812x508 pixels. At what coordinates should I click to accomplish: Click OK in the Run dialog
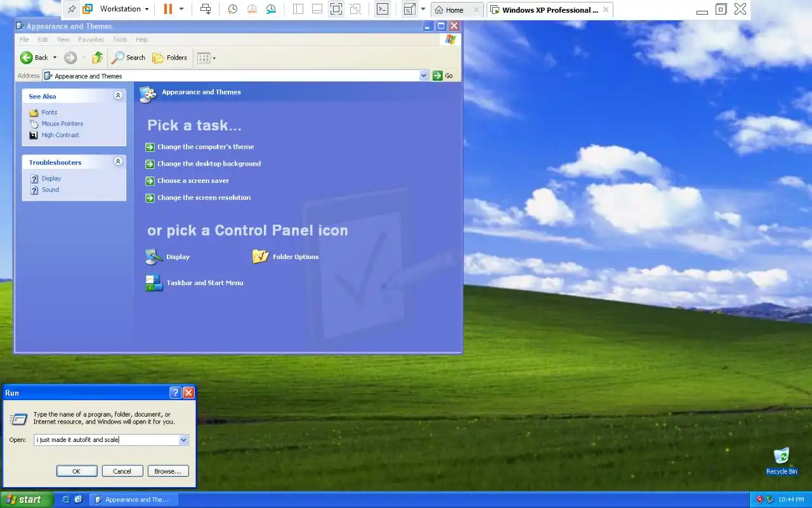77,471
